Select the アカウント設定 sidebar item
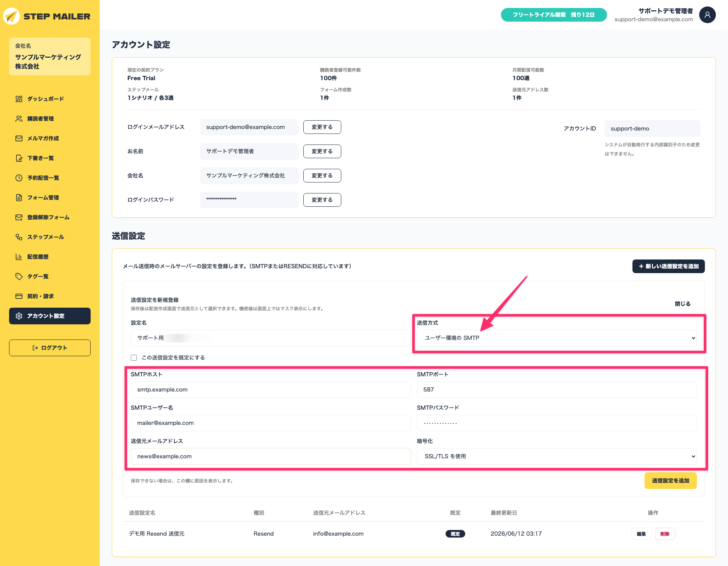 (x=50, y=316)
